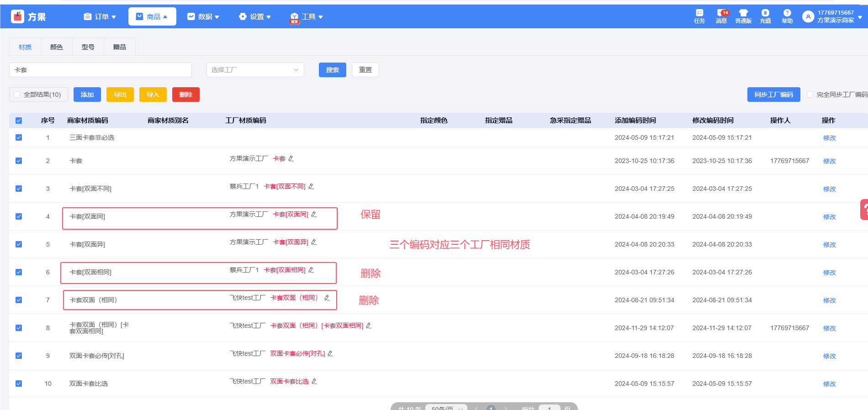
Task: Click edit pencil beside 双面卡套比选
Action: (x=314, y=382)
